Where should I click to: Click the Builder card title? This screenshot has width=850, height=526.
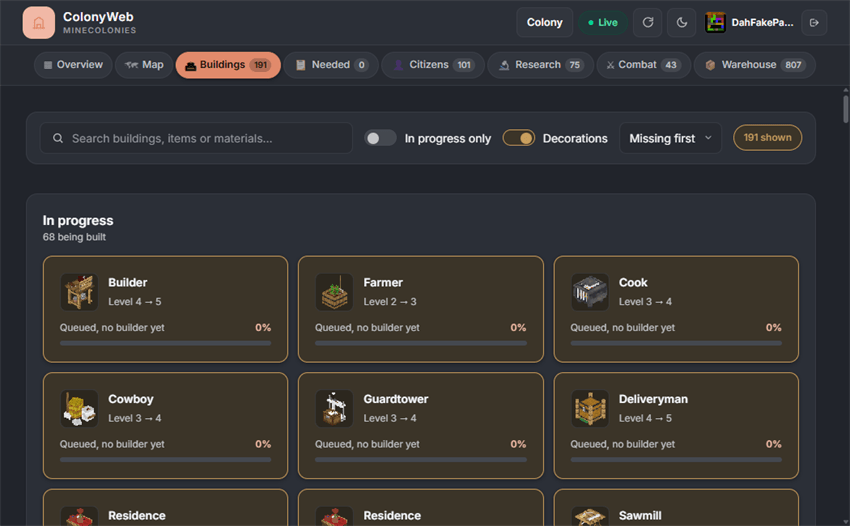127,283
